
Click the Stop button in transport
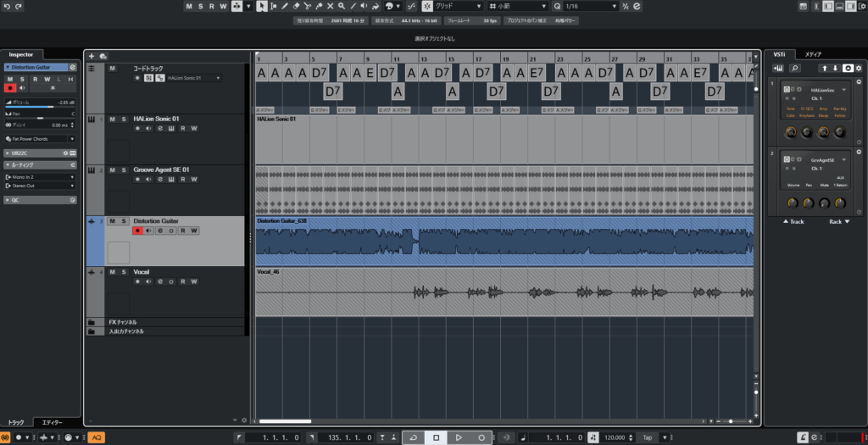point(436,437)
